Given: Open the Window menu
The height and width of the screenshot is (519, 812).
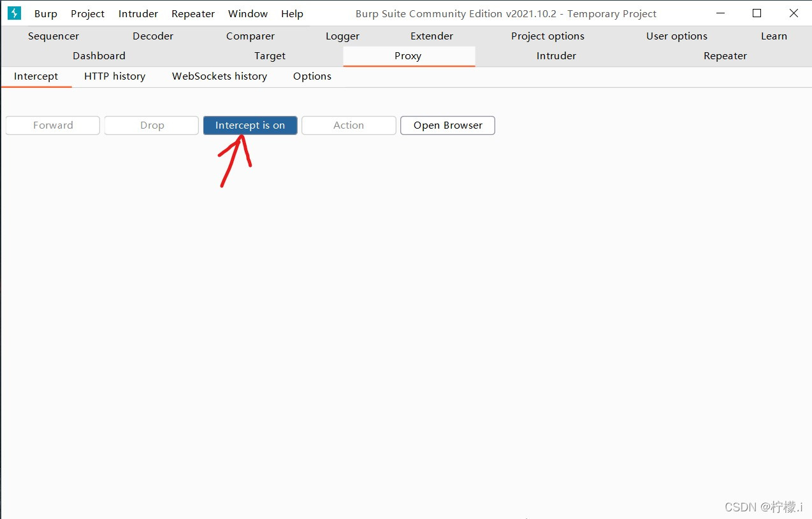Looking at the screenshot, I should (x=248, y=13).
